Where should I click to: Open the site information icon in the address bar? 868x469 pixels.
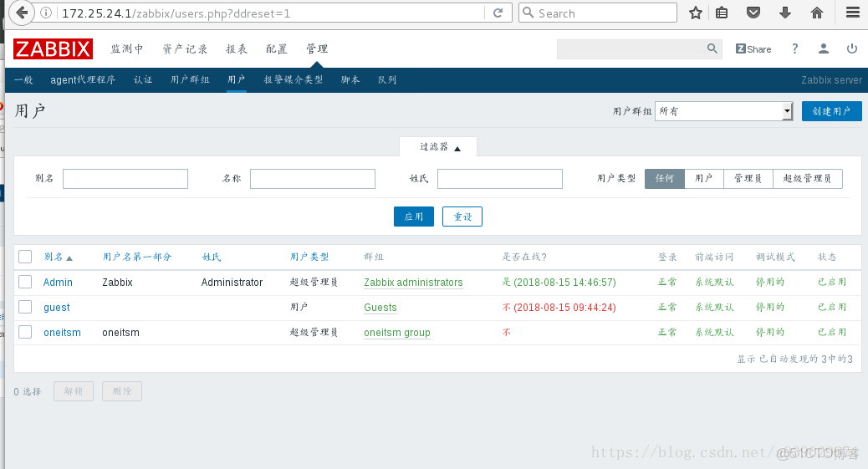point(47,13)
